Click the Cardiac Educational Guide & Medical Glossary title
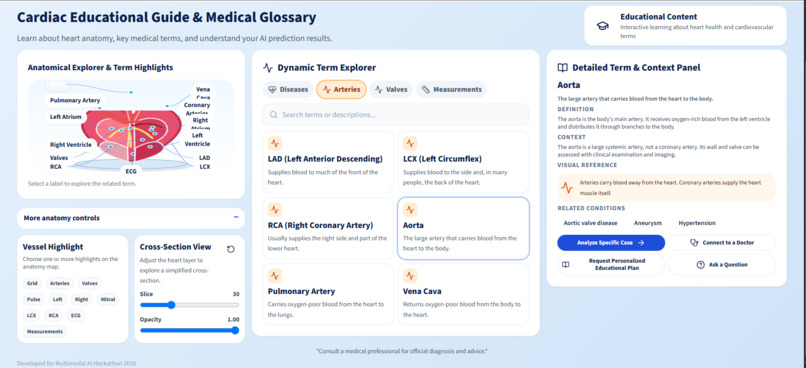The width and height of the screenshot is (806, 368). (x=167, y=17)
